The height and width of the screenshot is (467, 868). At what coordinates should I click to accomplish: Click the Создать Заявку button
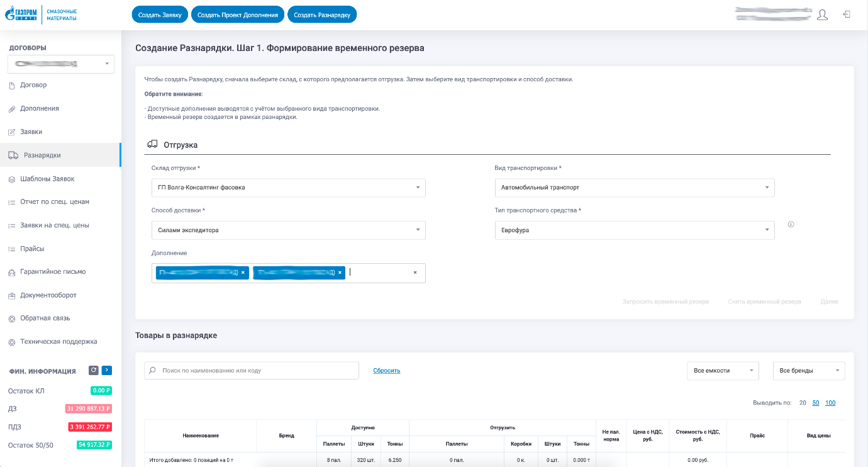160,14
